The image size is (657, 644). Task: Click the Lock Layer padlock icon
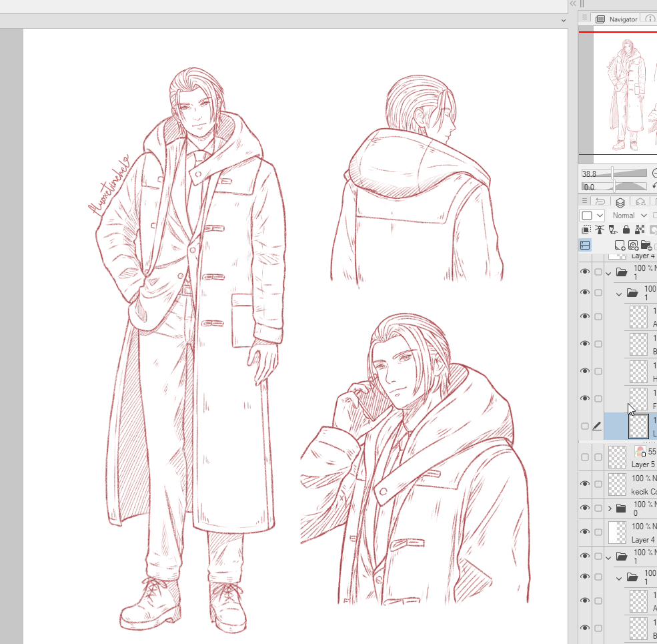[x=626, y=230]
